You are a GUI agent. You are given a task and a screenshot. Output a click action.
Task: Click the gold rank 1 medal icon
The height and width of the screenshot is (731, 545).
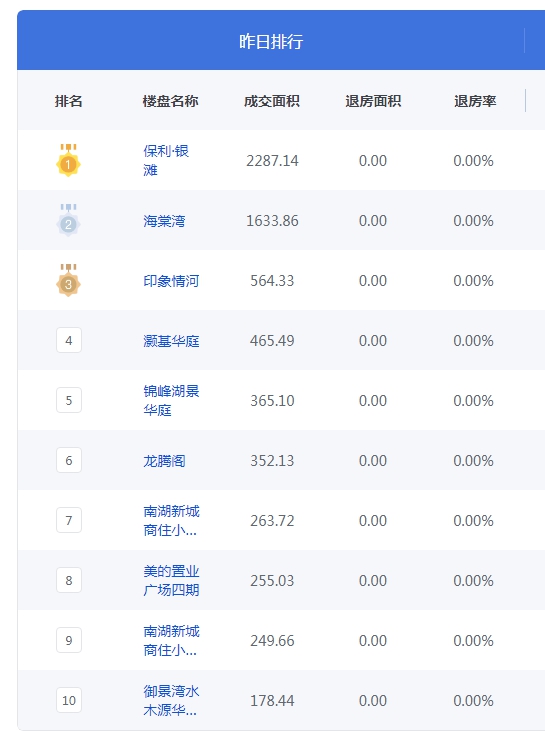69,160
